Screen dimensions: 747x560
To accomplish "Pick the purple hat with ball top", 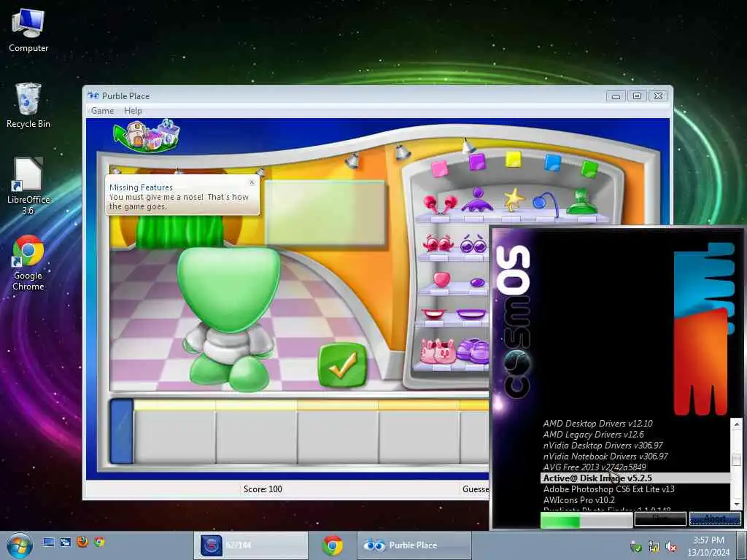I will pyautogui.click(x=477, y=200).
